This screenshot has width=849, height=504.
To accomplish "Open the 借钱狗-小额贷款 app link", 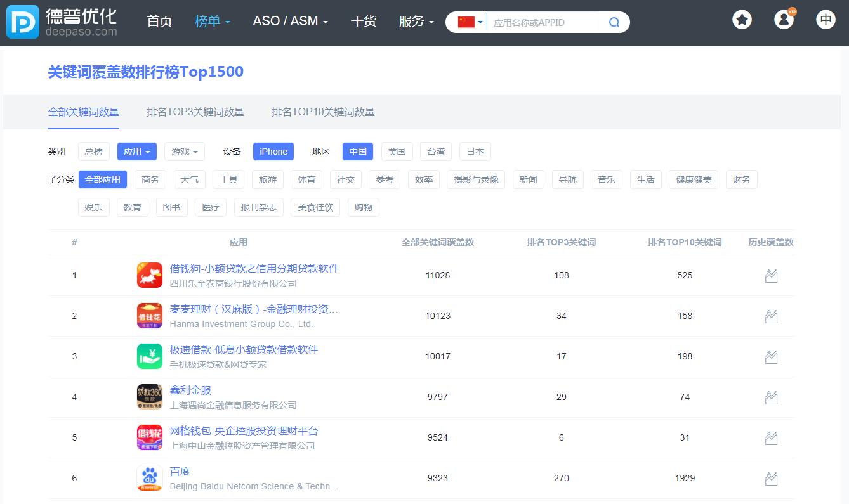I will coord(254,268).
